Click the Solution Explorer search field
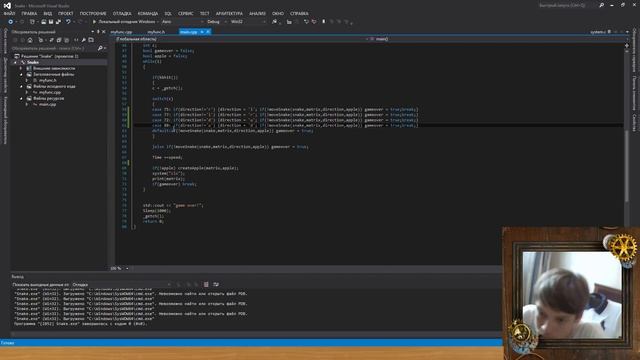This screenshot has width=640, height=360. pos(54,48)
